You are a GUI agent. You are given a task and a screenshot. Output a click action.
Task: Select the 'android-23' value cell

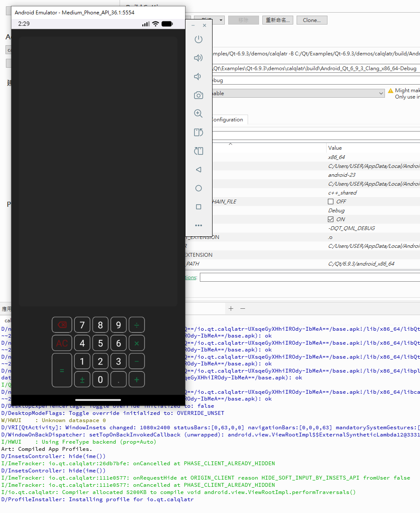point(341,175)
